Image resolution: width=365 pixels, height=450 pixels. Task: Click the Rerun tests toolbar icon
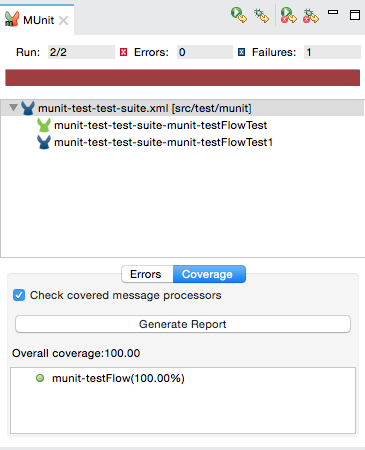[x=239, y=15]
